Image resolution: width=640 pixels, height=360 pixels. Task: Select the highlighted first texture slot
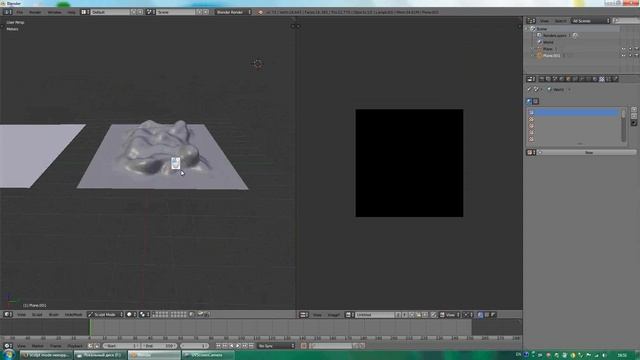tap(573, 112)
